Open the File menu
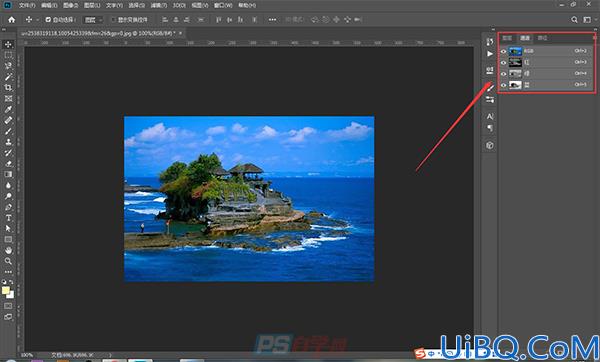Viewport: 600px width, 362px height. click(x=27, y=5)
